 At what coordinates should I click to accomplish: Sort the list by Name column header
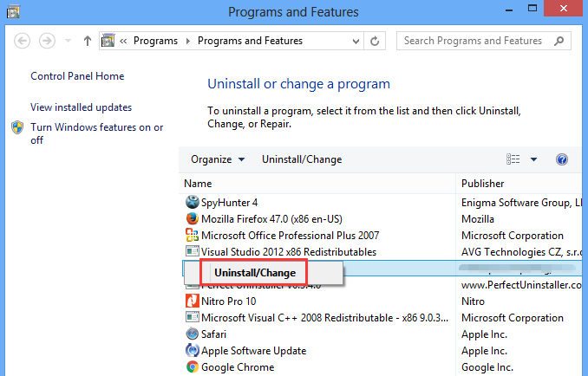pyautogui.click(x=198, y=184)
